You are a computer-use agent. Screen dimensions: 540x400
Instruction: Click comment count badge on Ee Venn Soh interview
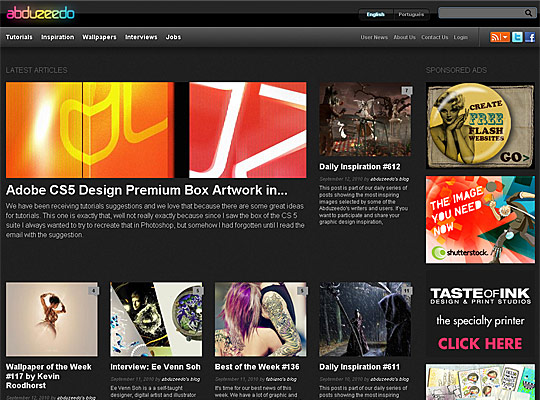(x=198, y=291)
